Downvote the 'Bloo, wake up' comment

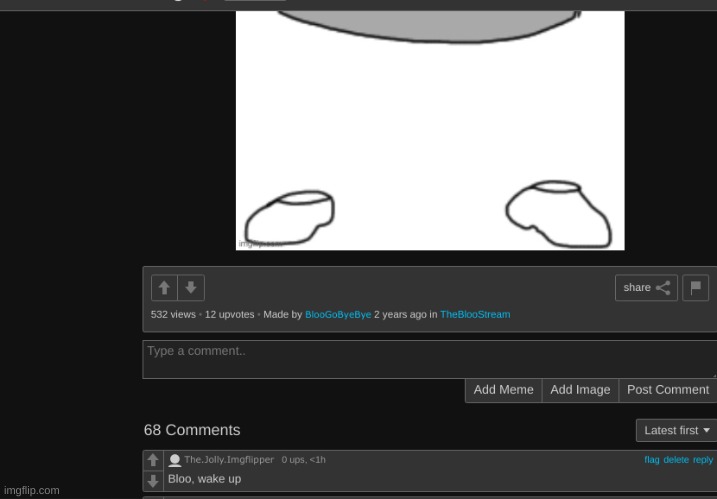coord(153,480)
